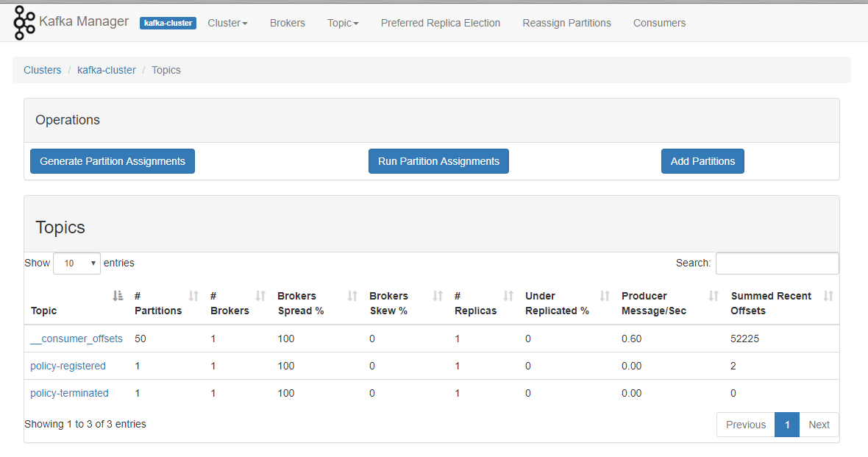Image resolution: width=868 pixels, height=457 pixels.
Task: Open the Cluster dropdown menu
Action: point(227,23)
